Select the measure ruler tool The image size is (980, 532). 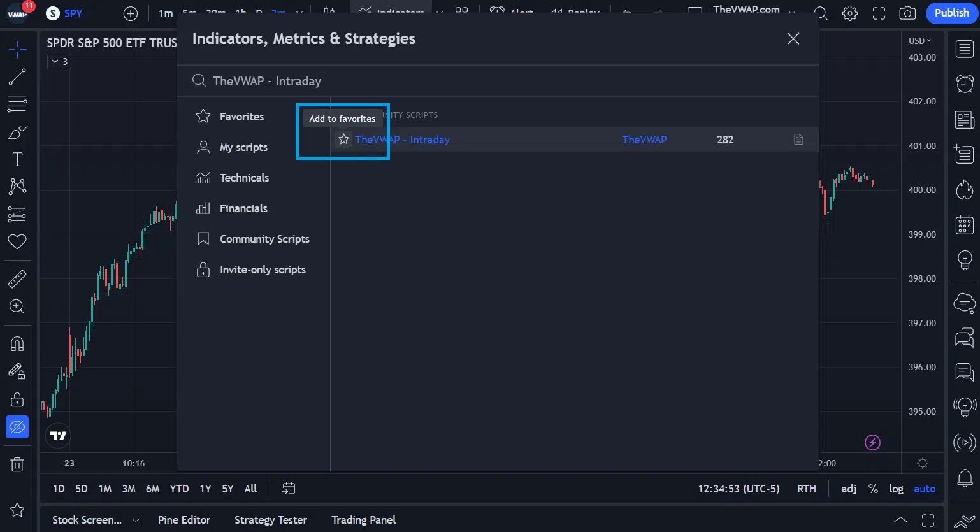[17, 278]
